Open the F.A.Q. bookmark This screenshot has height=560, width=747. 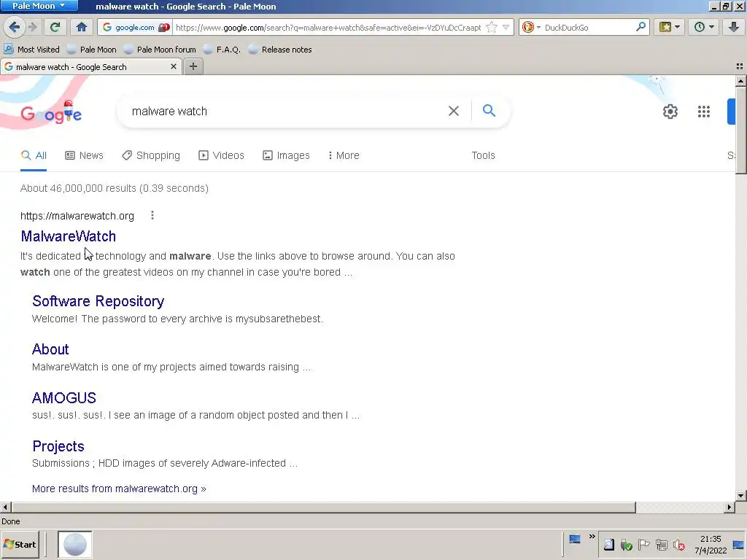pyautogui.click(x=222, y=50)
